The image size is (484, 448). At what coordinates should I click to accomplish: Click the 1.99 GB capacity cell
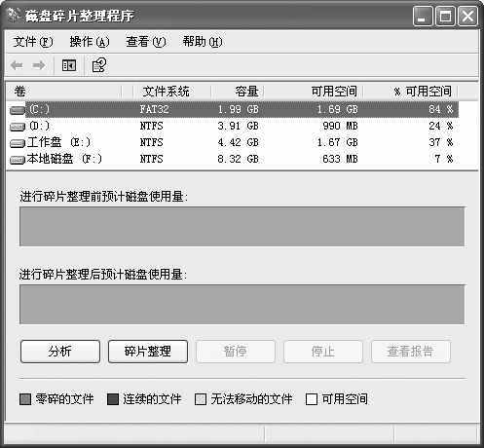tap(238, 109)
